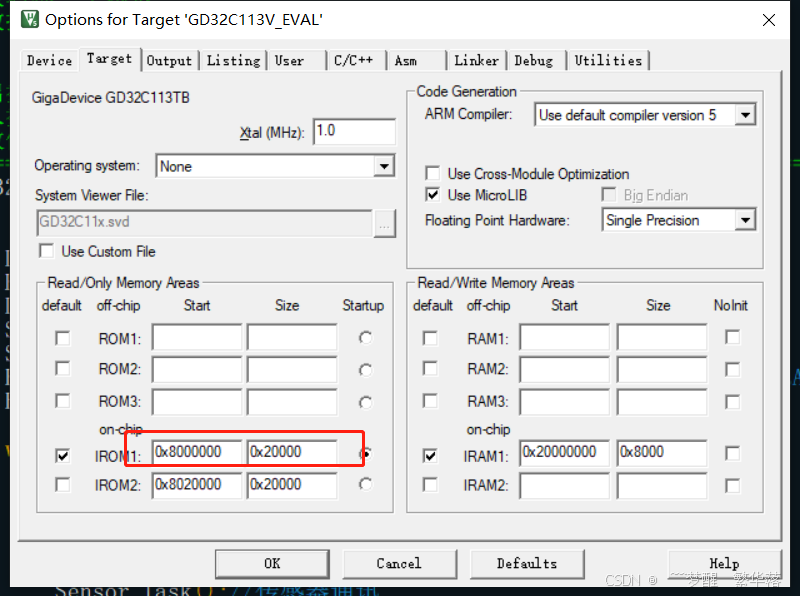Viewport: 800px width, 596px height.
Task: Uncheck Use MicroLIB
Action: 433,195
